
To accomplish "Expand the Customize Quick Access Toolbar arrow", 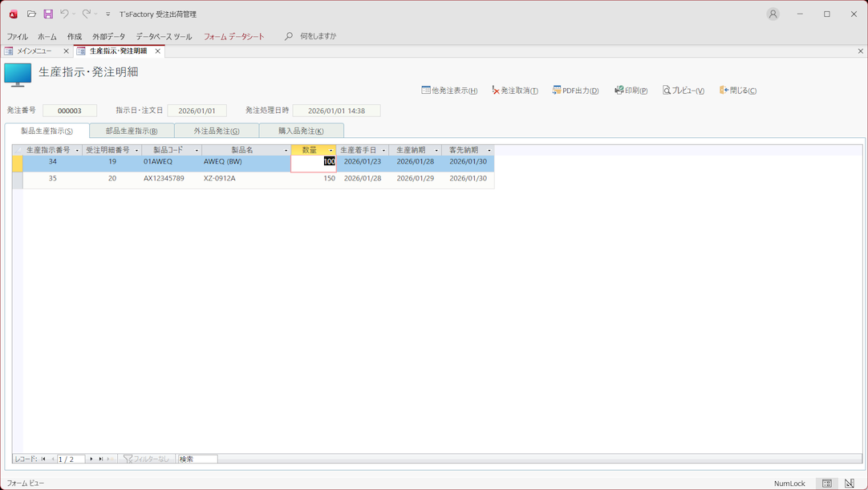I will (x=108, y=14).
